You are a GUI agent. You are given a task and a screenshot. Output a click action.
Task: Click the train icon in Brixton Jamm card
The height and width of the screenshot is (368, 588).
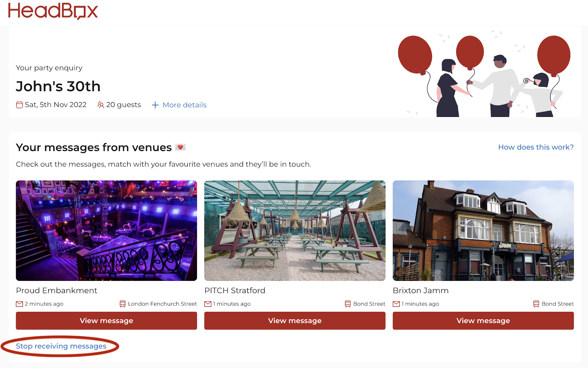[x=536, y=304]
